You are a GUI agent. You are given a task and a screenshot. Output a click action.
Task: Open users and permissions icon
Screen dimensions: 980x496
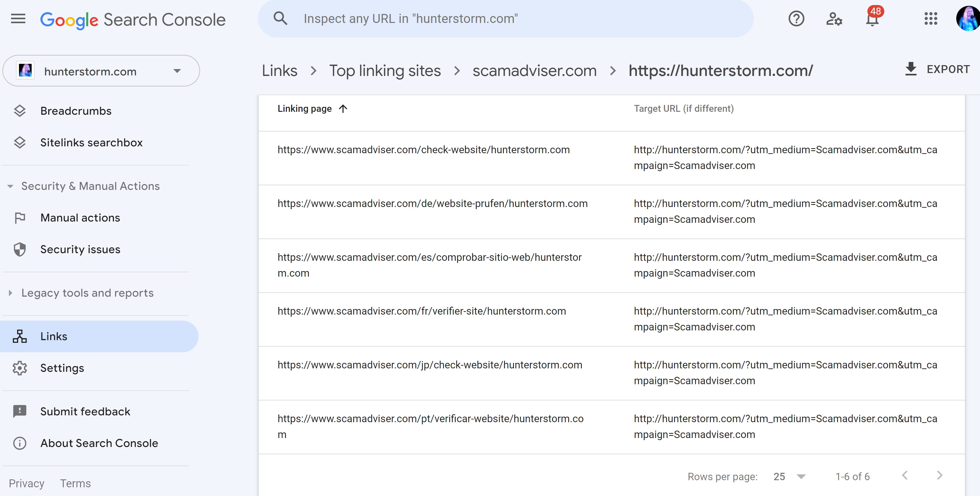[834, 19]
